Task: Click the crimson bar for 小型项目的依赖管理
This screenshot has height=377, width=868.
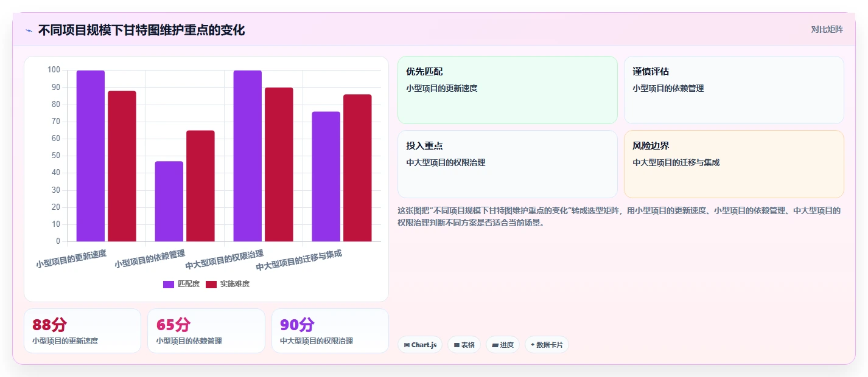Action: point(200,186)
